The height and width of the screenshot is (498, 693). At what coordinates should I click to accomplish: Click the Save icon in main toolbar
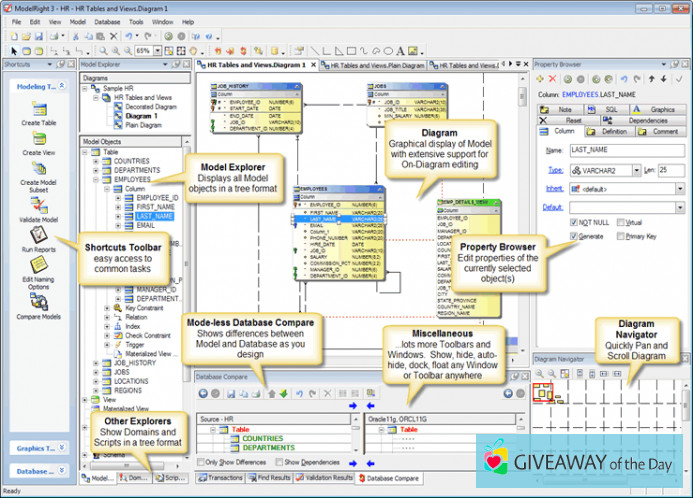38,35
